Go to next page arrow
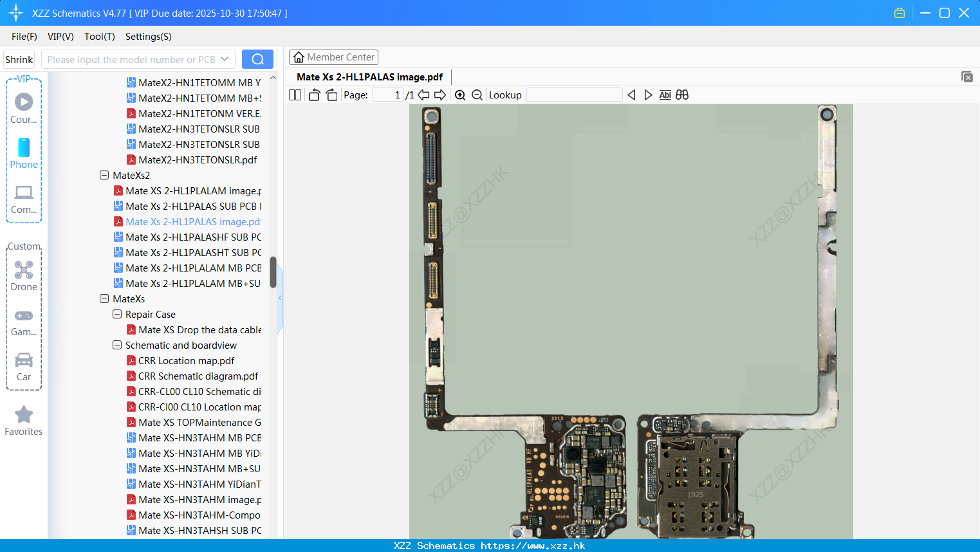This screenshot has height=552, width=980. pos(440,95)
